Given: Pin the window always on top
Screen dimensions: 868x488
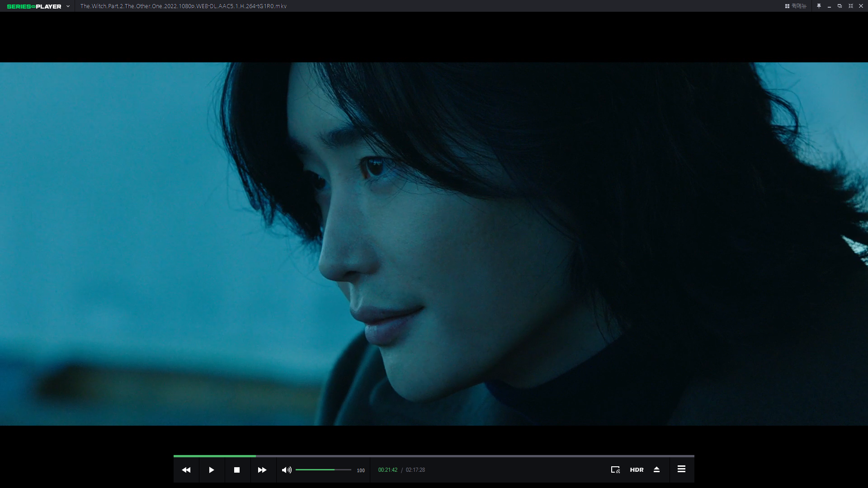Looking at the screenshot, I should tap(819, 6).
